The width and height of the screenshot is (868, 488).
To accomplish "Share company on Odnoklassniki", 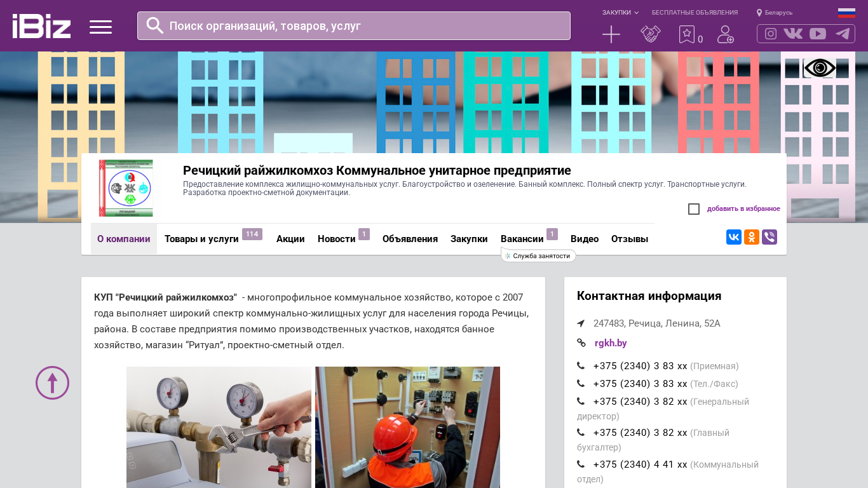I will click(752, 237).
